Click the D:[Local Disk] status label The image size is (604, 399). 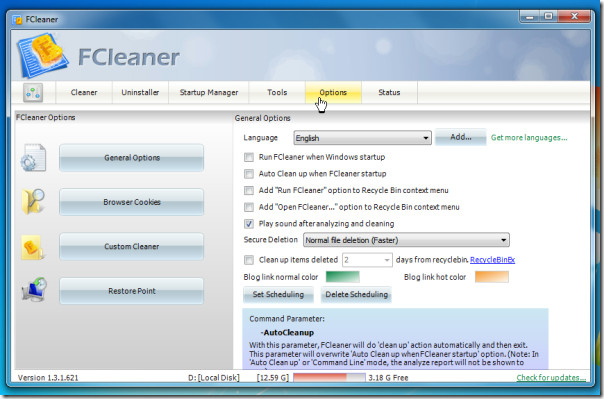213,378
